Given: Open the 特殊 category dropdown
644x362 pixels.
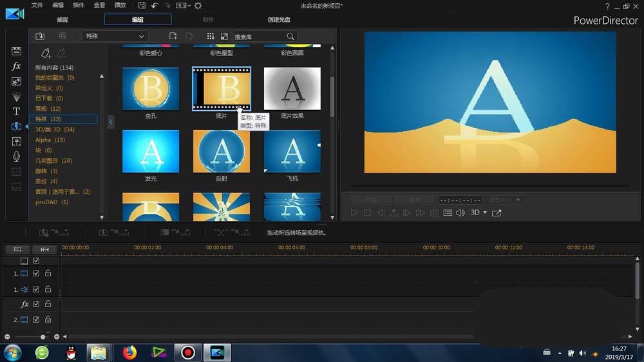Looking at the screenshot, I should 115,37.
